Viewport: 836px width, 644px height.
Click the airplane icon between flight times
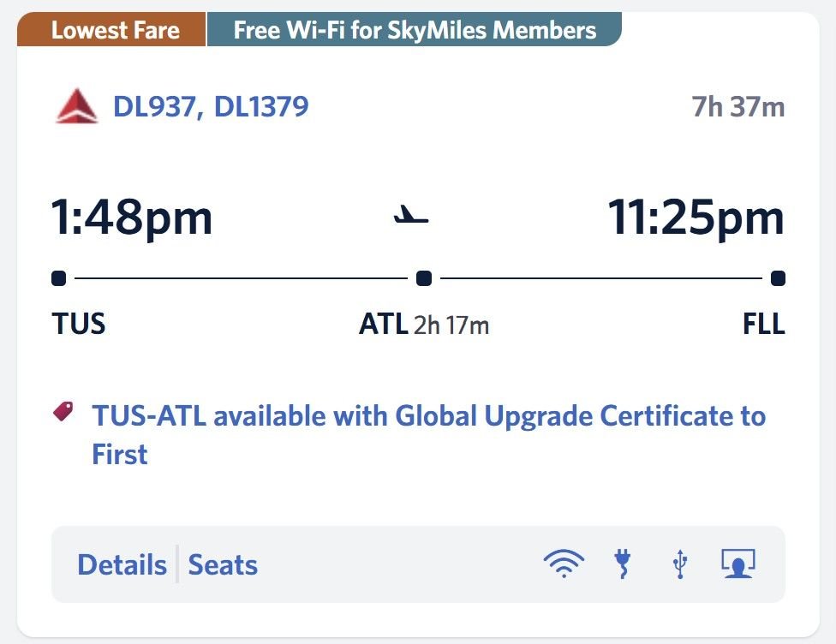411,216
